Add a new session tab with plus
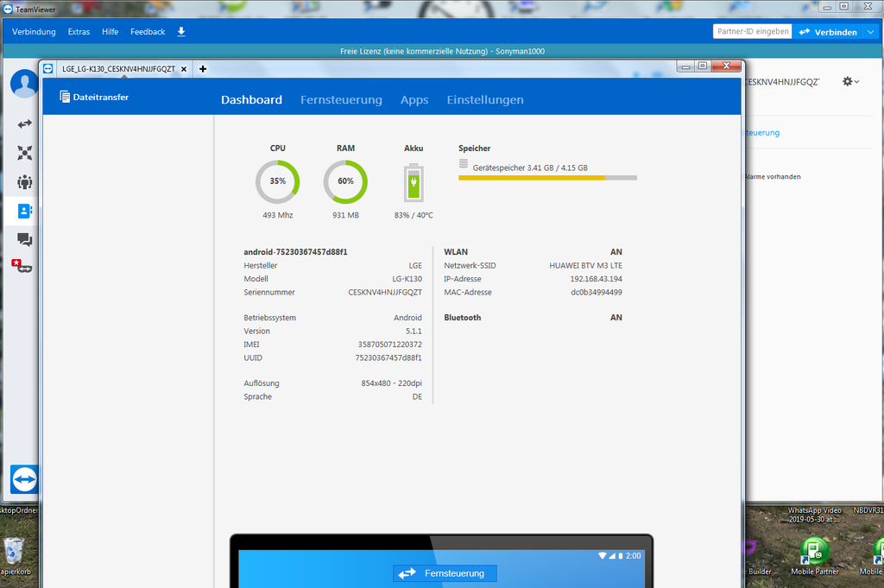This screenshot has height=588, width=884. point(203,69)
